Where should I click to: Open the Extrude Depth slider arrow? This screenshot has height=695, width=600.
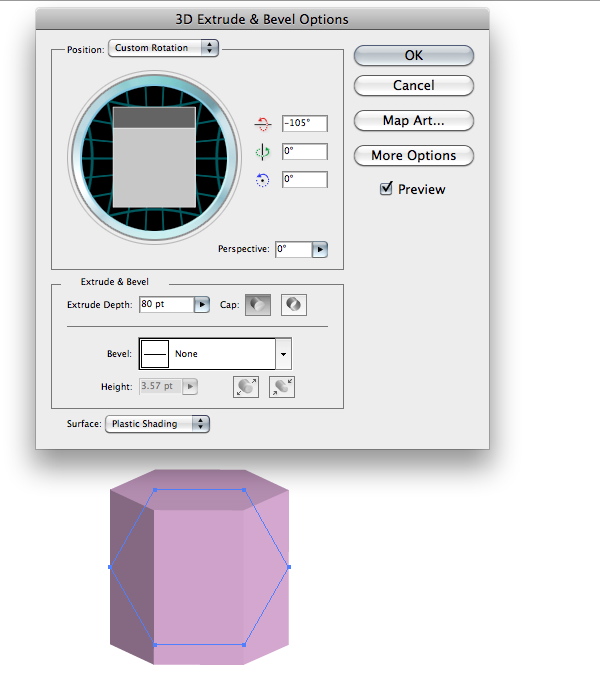coord(202,305)
